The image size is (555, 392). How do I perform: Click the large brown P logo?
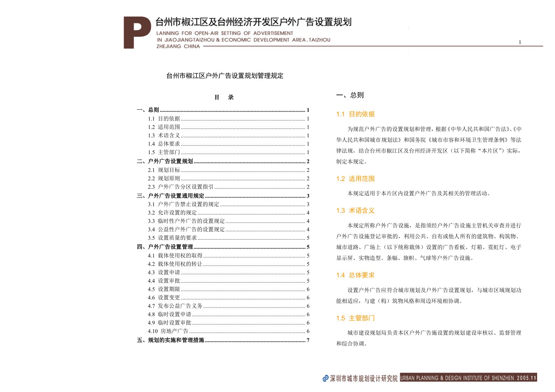pyautogui.click(x=137, y=32)
